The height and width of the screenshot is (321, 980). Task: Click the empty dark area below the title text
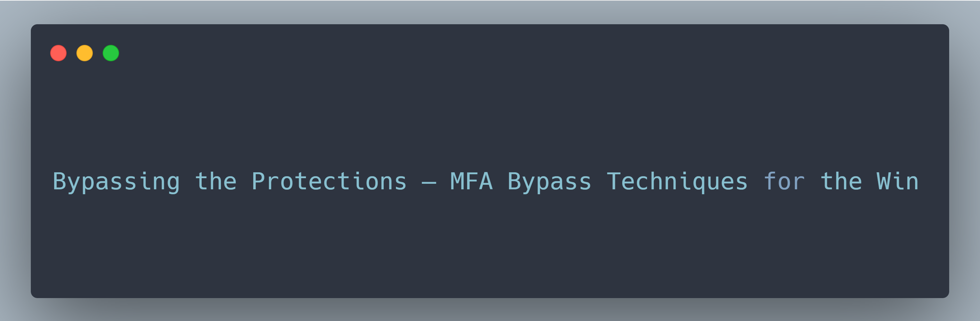point(490,251)
